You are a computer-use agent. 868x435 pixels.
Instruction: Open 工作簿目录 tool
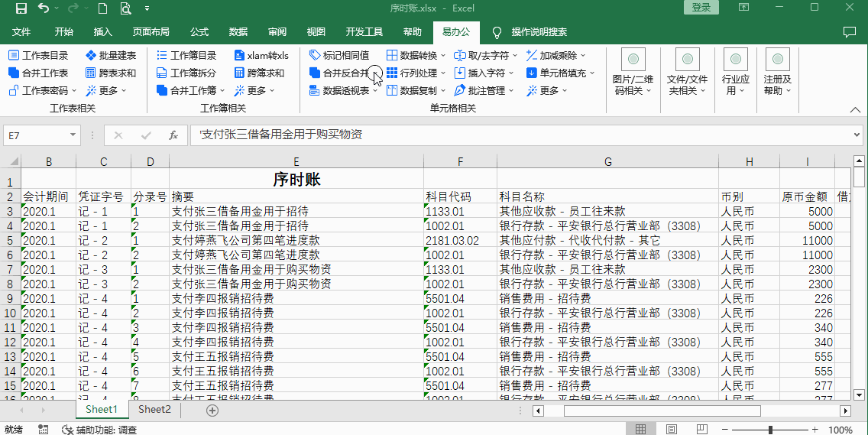186,55
